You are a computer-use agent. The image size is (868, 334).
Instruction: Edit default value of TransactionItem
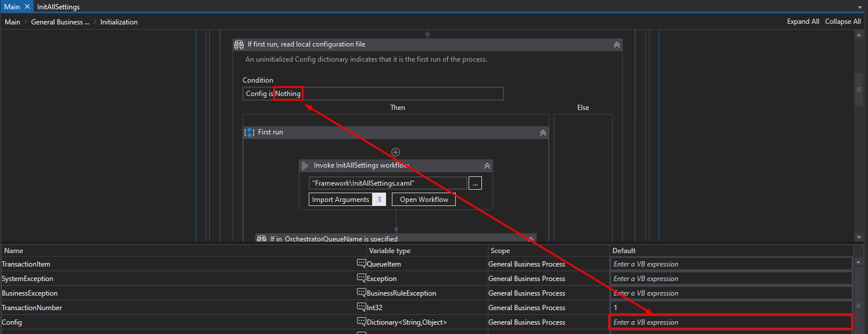pos(731,264)
